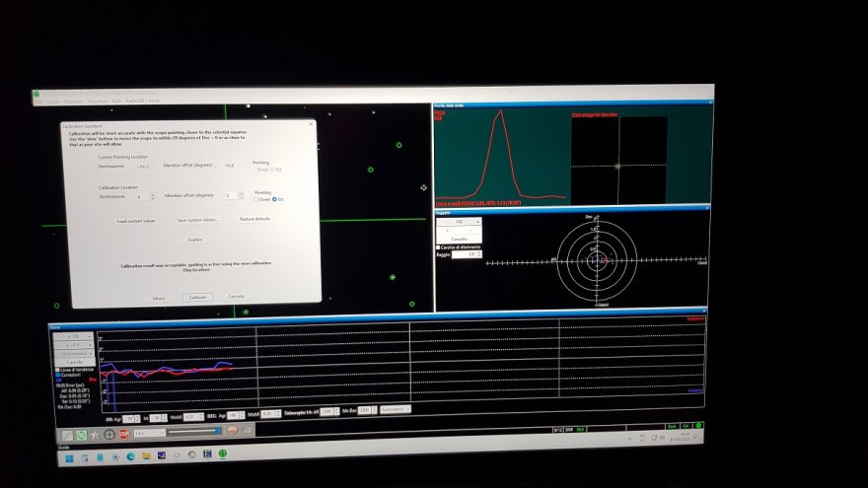Click the auto-select star icon
Image resolution: width=868 pixels, height=488 pixels.
click(96, 435)
